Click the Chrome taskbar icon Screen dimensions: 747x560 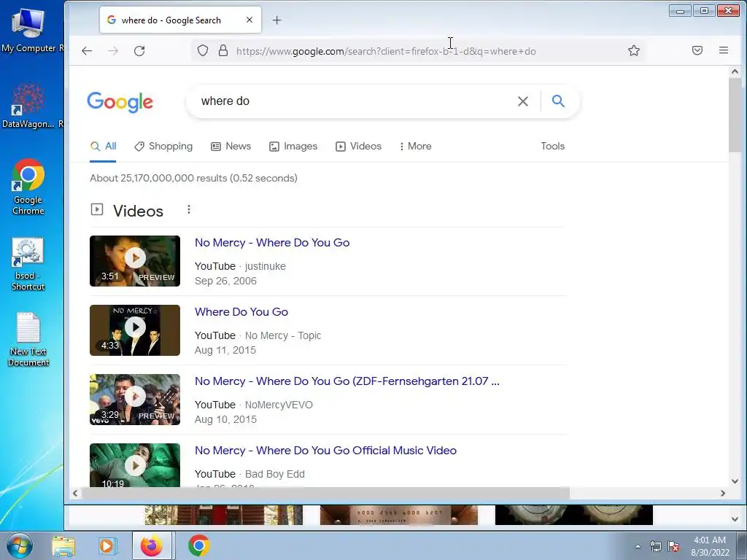[x=198, y=545]
